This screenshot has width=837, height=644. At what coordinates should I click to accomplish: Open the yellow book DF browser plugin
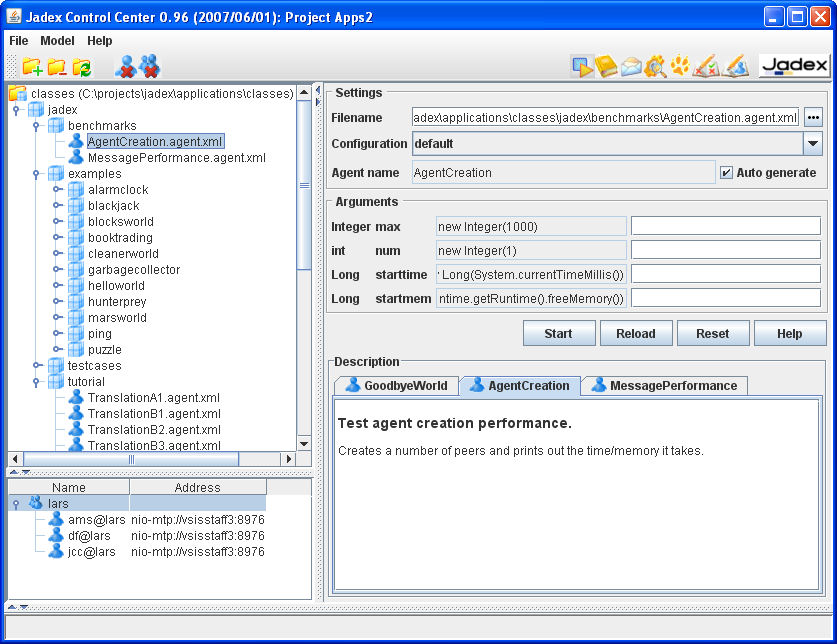606,66
